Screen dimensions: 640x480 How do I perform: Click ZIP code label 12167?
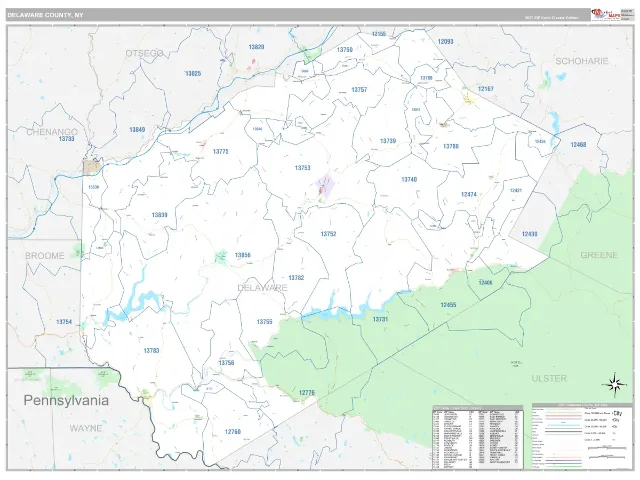(486, 89)
